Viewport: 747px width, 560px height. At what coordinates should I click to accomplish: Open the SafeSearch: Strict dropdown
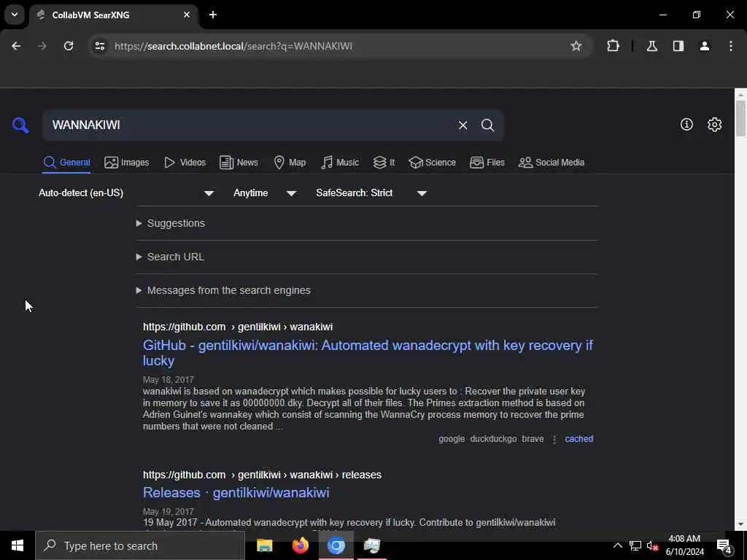click(371, 192)
